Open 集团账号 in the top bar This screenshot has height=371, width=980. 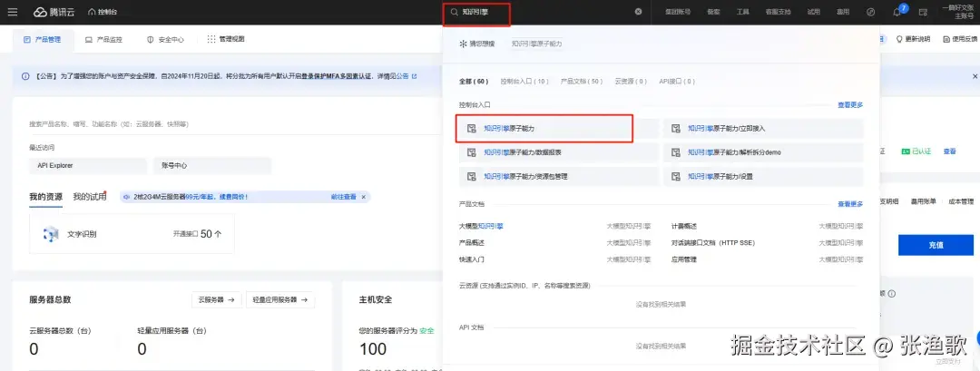(x=678, y=12)
